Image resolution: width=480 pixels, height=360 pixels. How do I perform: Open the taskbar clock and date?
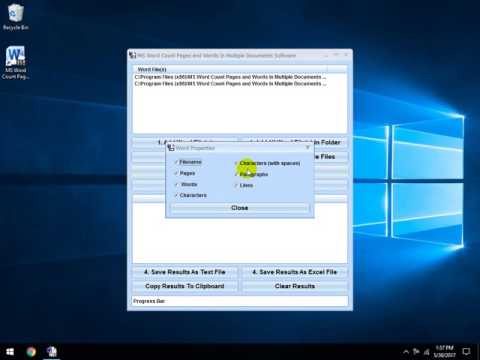(x=444, y=352)
